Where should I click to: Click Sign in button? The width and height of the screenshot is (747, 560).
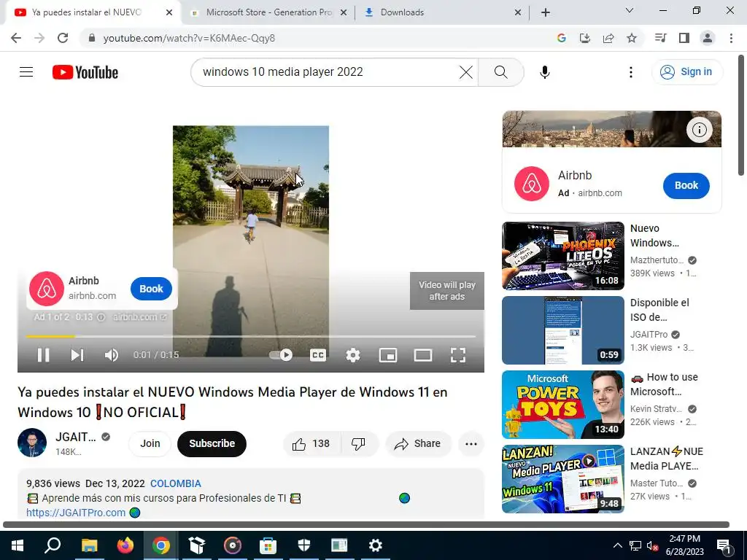pyautogui.click(x=687, y=72)
